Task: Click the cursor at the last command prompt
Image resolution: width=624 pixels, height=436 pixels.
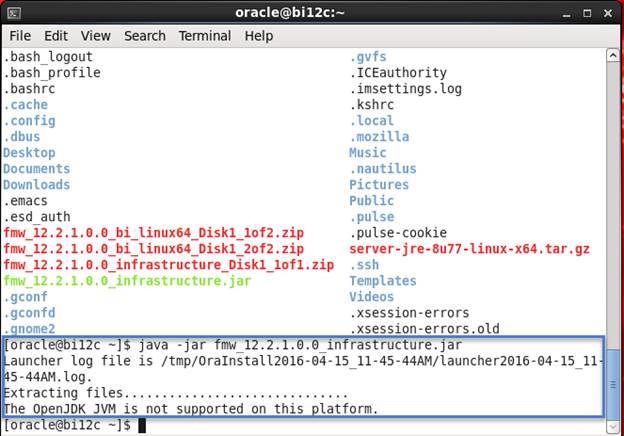Action: point(143,426)
